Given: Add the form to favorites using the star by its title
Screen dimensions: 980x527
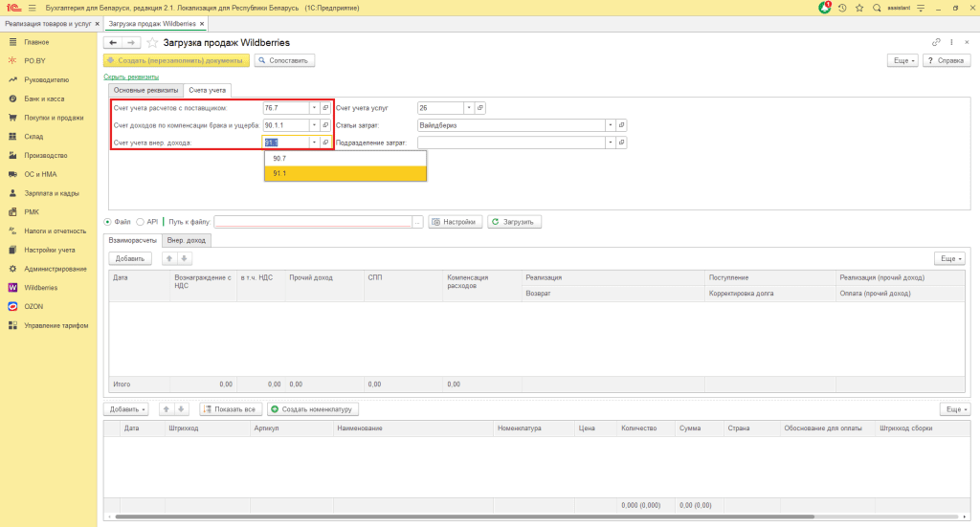Looking at the screenshot, I should pos(152,43).
